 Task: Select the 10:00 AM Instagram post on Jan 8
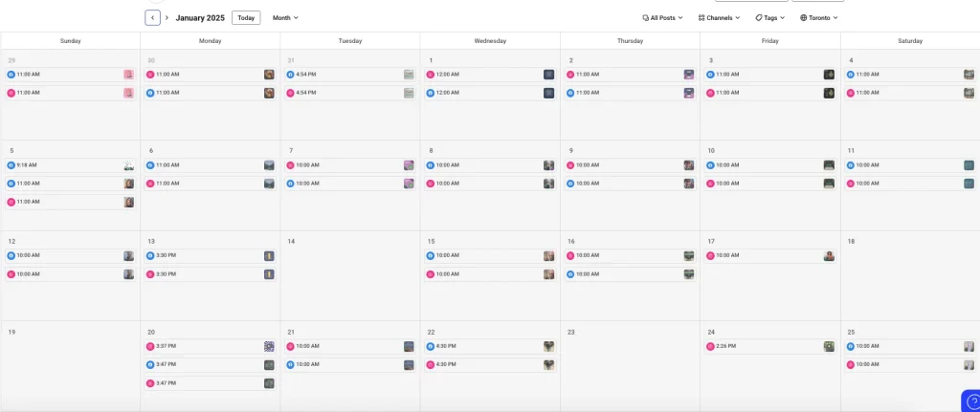[490, 184]
